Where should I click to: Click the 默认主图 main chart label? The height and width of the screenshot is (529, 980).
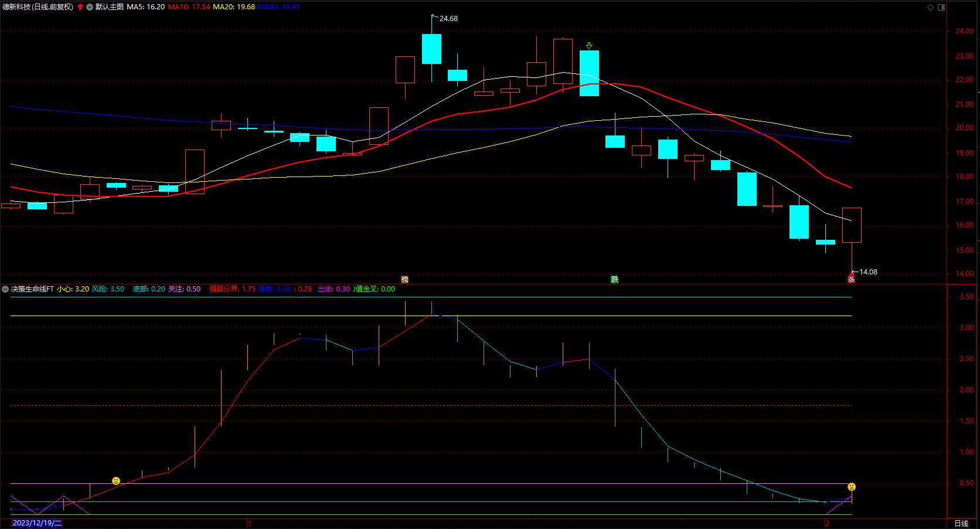[110, 7]
